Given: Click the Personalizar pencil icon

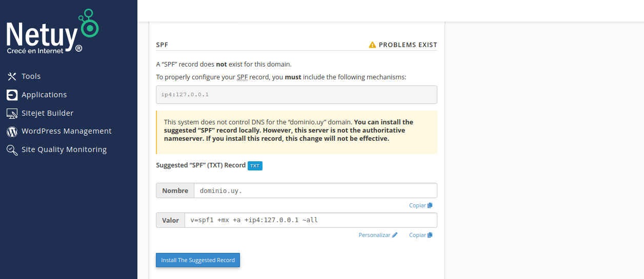Looking at the screenshot, I should pyautogui.click(x=395, y=235).
